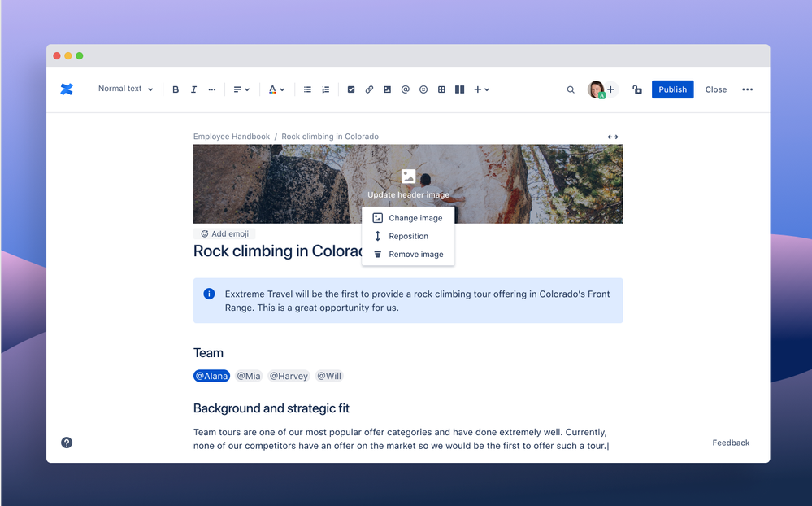Insert a bullet list
812x506 pixels.
(x=307, y=89)
